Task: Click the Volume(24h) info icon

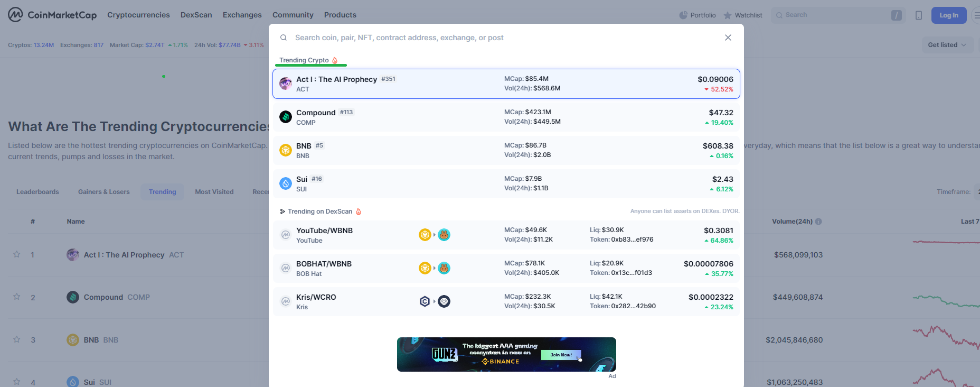Action: pos(818,222)
